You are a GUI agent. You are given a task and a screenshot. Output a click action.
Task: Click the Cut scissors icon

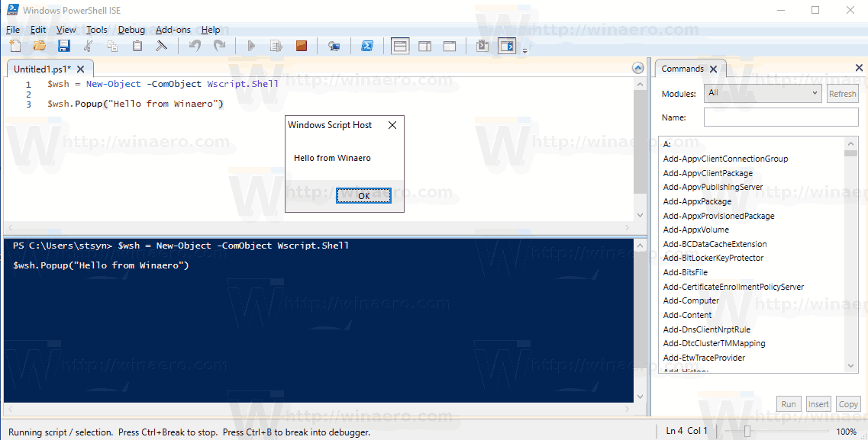(x=88, y=46)
